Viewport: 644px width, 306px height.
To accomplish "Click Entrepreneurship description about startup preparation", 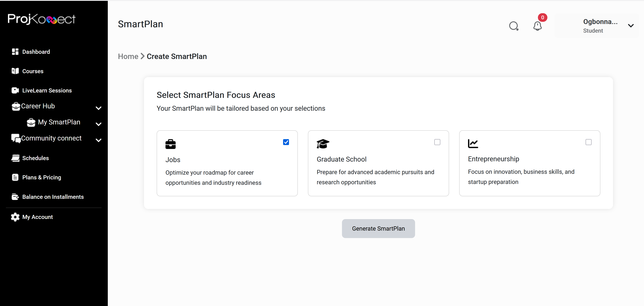I will [521, 177].
